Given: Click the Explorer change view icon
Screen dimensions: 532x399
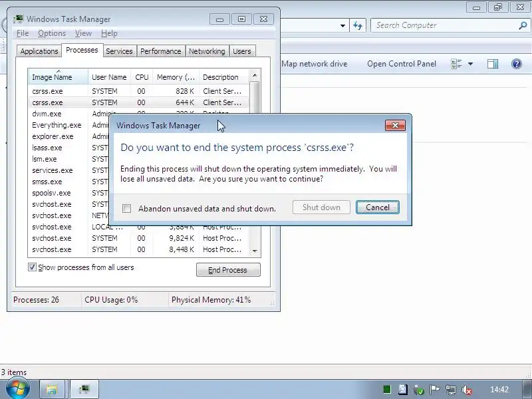Looking at the screenshot, I should (456, 64).
